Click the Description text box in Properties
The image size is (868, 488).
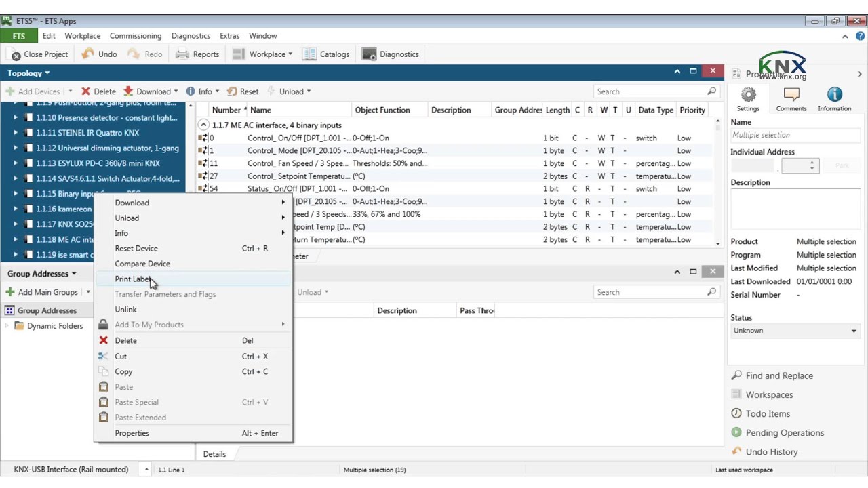tap(795, 209)
